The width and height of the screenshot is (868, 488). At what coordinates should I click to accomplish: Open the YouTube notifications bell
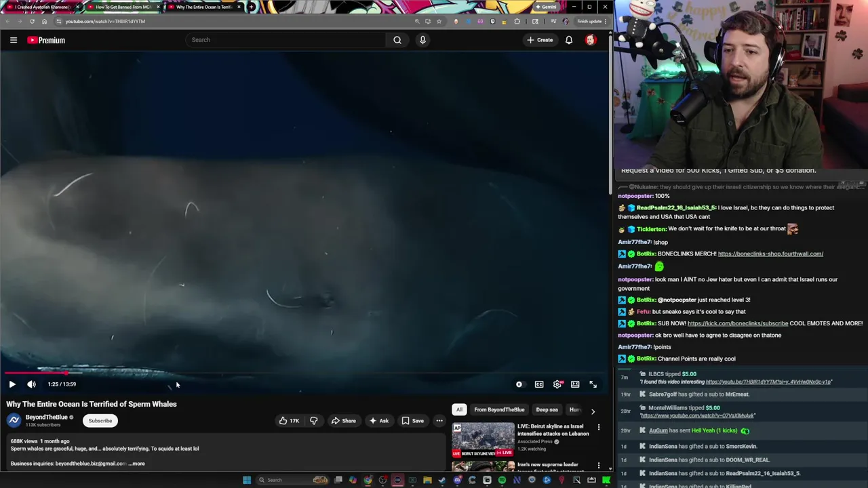pos(569,40)
